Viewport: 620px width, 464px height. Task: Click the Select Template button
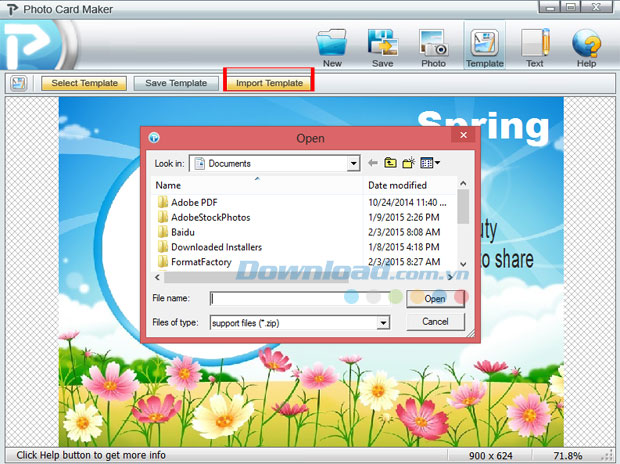click(x=84, y=83)
